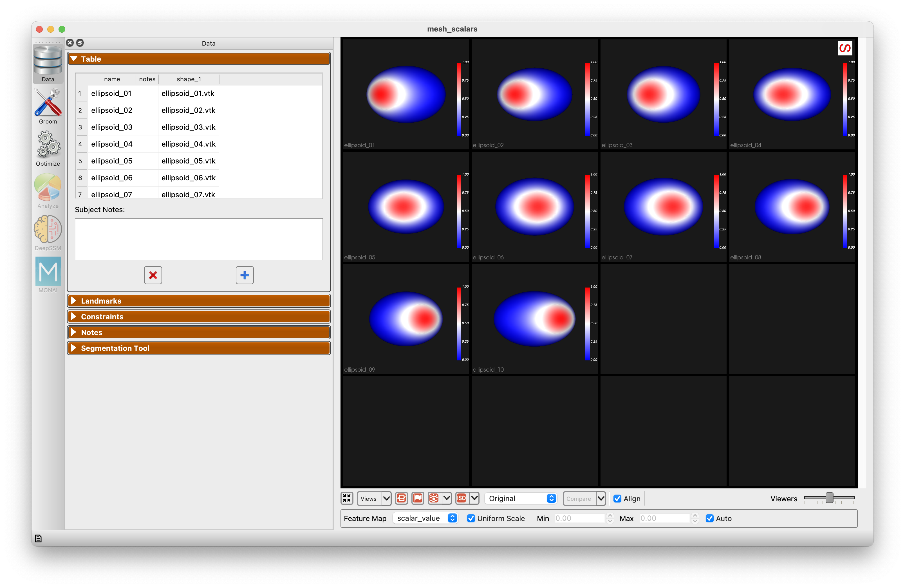This screenshot has height=588, width=905.
Task: Open the MONAI module
Action: click(48, 275)
